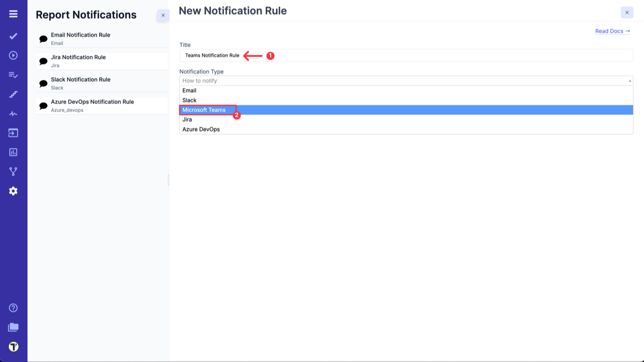Open the projects folder icon

click(x=13, y=327)
